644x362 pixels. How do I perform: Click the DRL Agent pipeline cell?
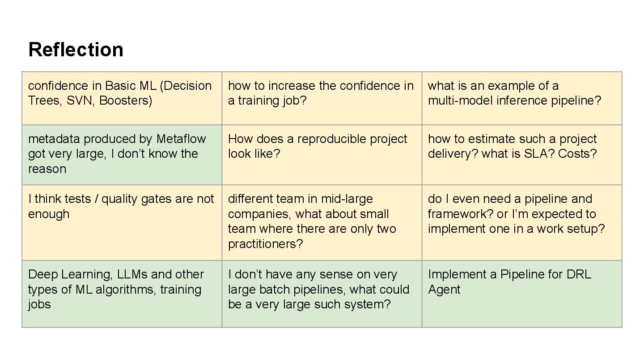(x=522, y=294)
